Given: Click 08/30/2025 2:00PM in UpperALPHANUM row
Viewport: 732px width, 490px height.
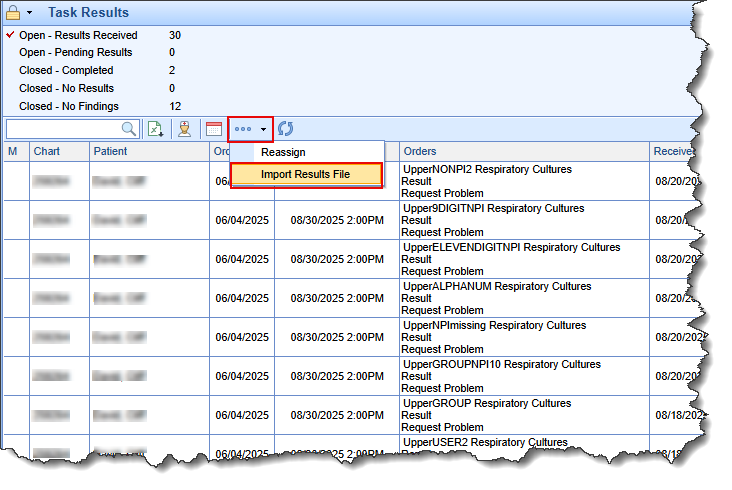Looking at the screenshot, I should coord(337,298).
